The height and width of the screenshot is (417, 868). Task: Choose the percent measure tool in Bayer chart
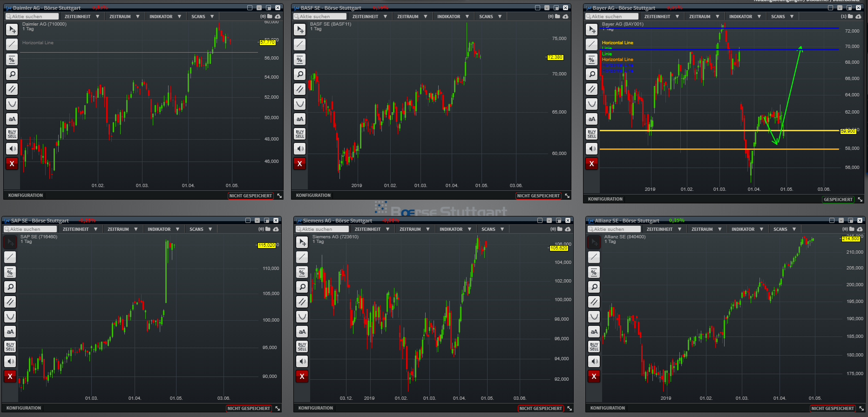point(591,60)
